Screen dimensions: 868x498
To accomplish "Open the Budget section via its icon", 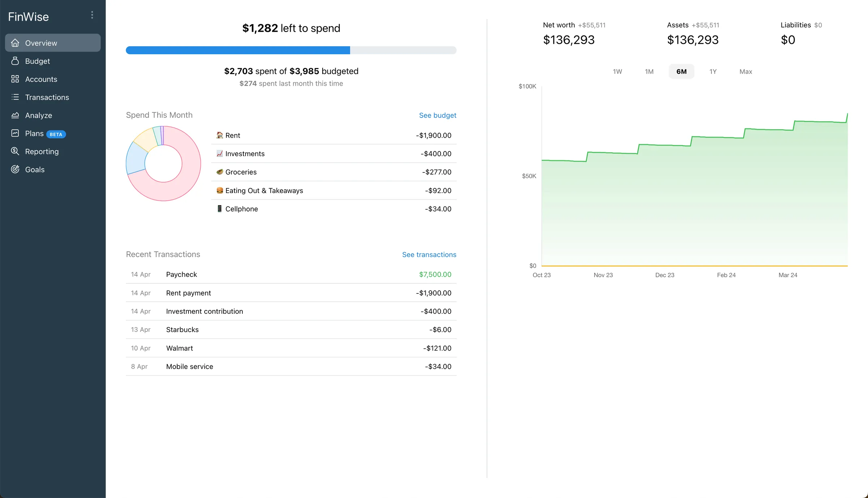I will tap(15, 61).
